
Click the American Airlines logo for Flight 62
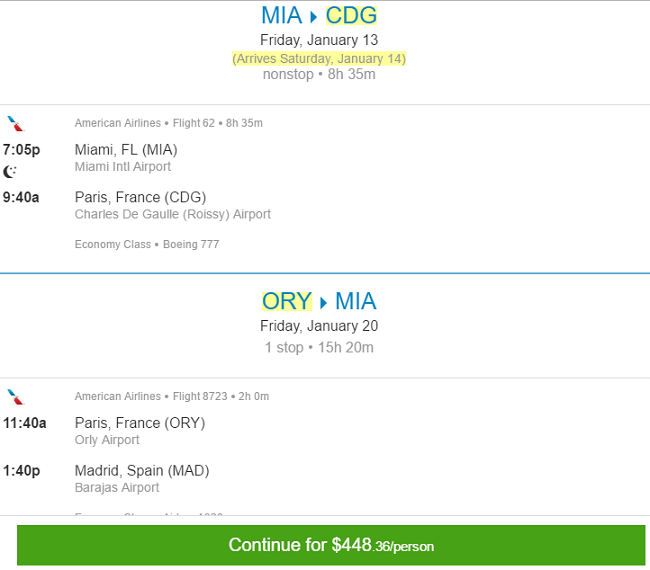(x=16, y=124)
